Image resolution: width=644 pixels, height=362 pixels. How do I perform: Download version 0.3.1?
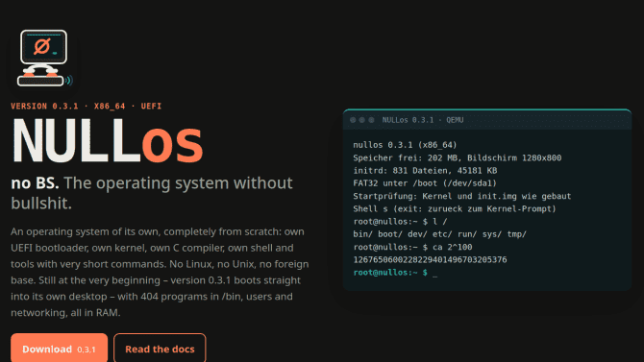[60, 349]
